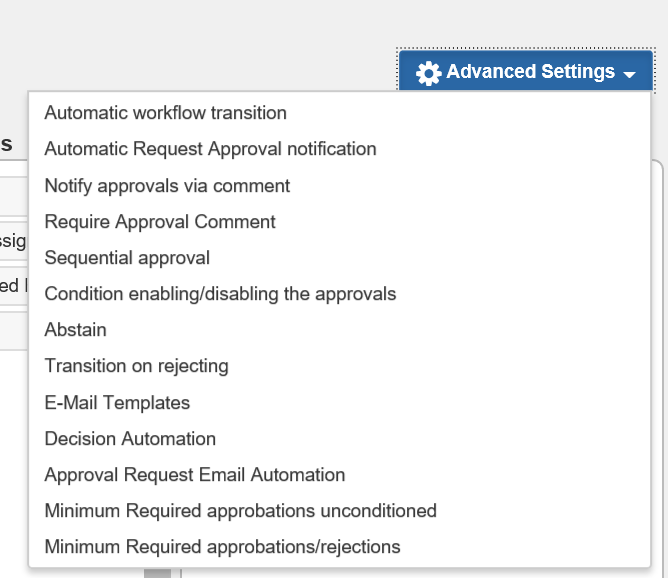This screenshot has width=668, height=578.
Task: Click the gear icon on Advanced Settings
Action: [x=428, y=73]
